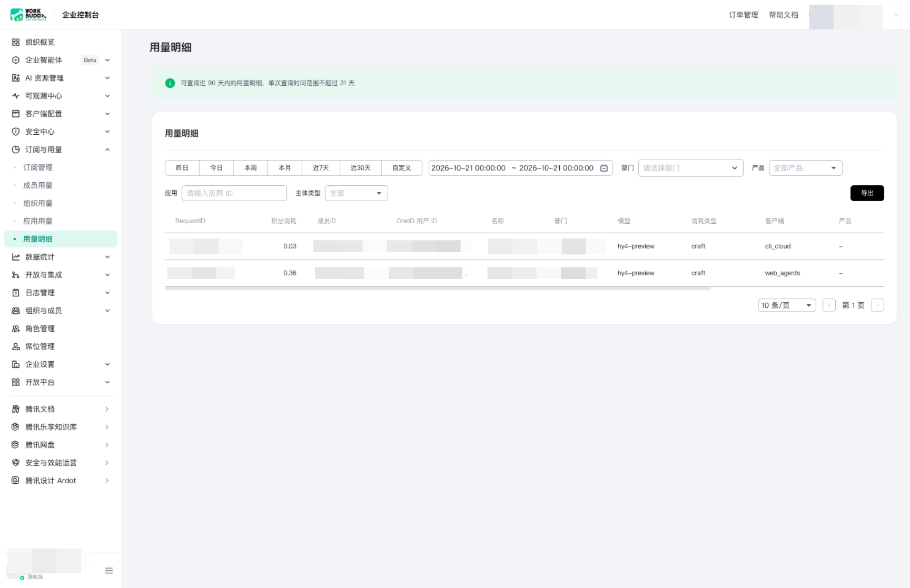The image size is (910, 588).
Task: Click the 日志管理 clipboard icon
Action: pos(16,293)
